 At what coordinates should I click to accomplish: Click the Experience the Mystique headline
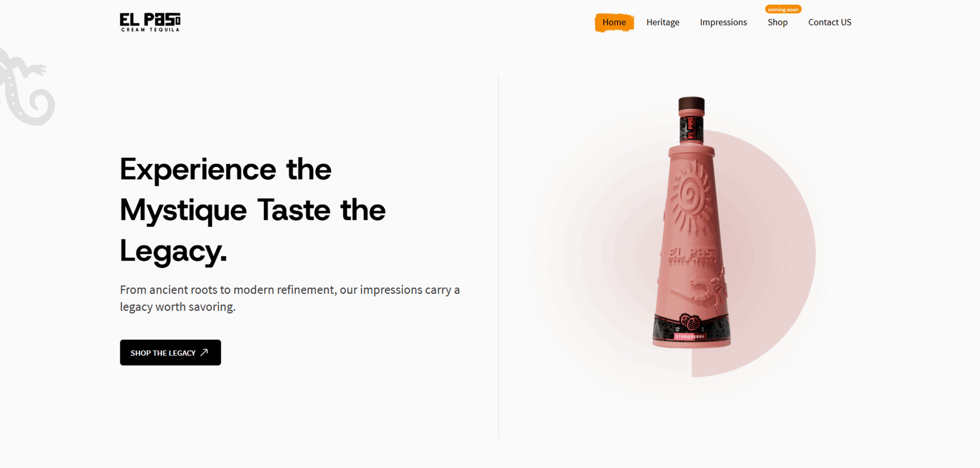(x=253, y=210)
